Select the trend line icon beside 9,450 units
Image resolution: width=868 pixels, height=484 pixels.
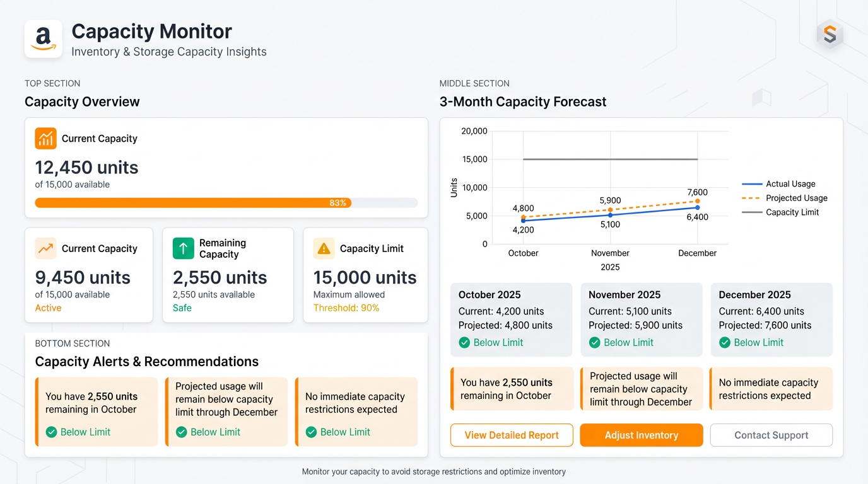[44, 248]
